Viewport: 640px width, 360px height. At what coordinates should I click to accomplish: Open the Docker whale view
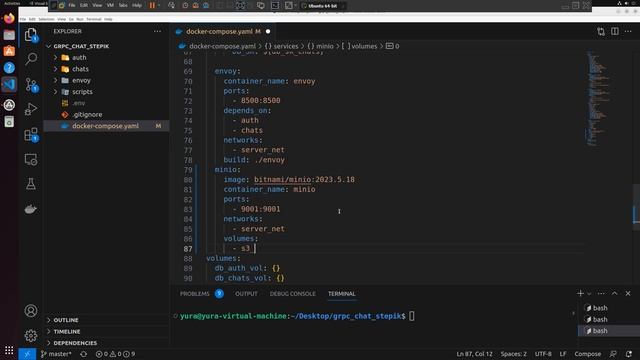coord(31,209)
